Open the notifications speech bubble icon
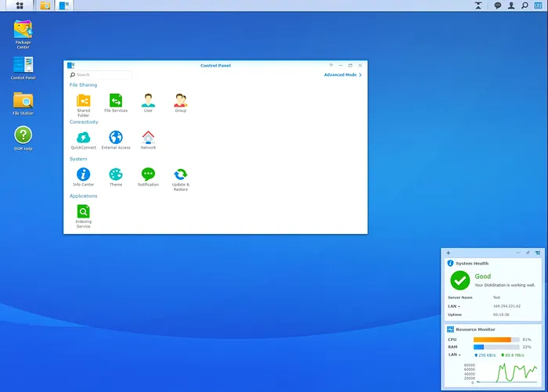The image size is (548, 392). click(x=498, y=5)
